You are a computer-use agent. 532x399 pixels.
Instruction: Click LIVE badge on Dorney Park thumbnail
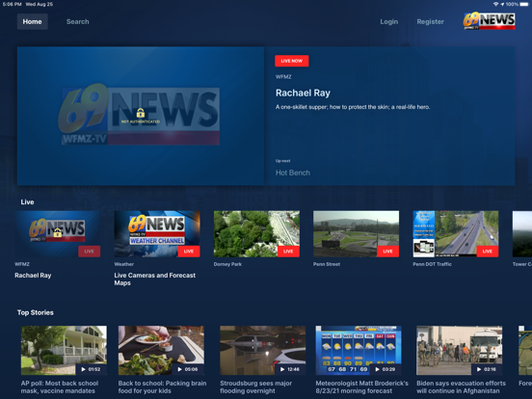coord(288,252)
